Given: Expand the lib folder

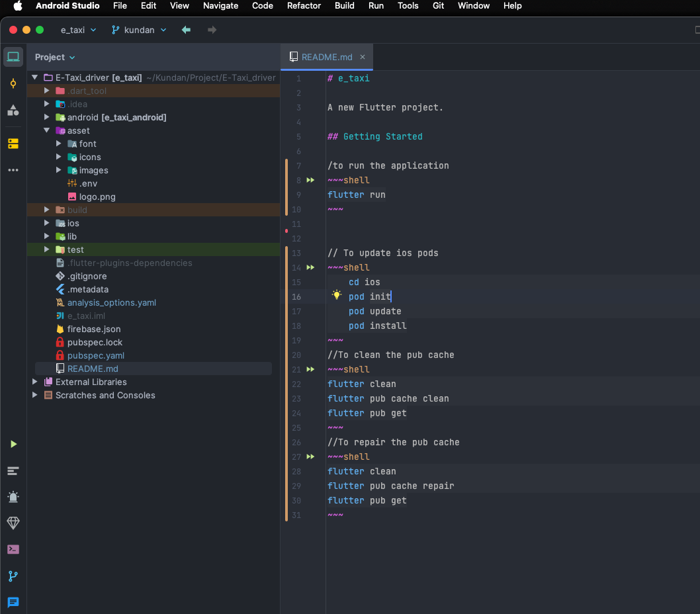Looking at the screenshot, I should [x=46, y=236].
